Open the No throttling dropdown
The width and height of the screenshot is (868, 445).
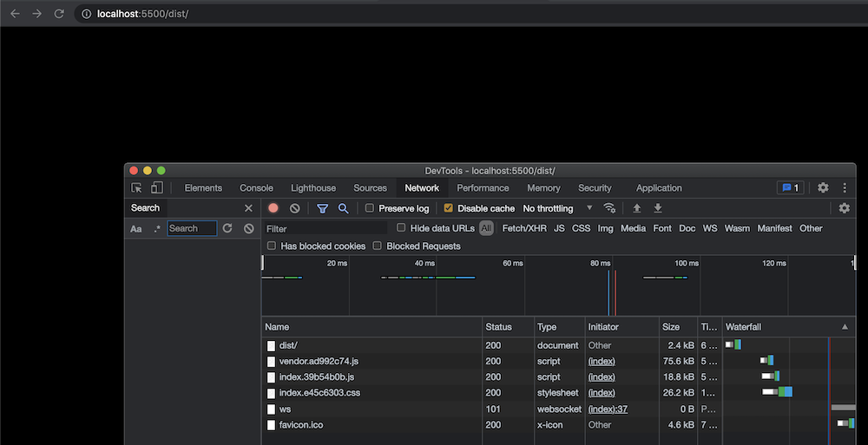click(x=557, y=208)
